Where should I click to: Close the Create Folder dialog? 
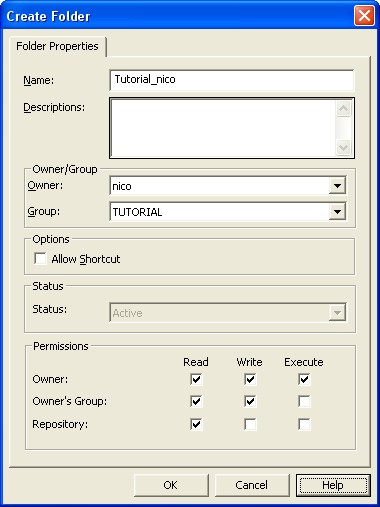click(364, 16)
